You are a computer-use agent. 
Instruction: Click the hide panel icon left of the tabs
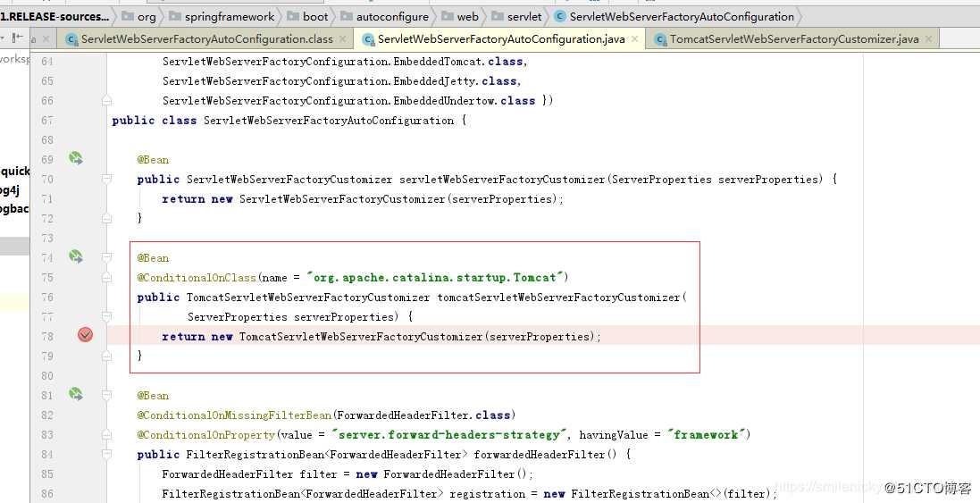pos(18,38)
